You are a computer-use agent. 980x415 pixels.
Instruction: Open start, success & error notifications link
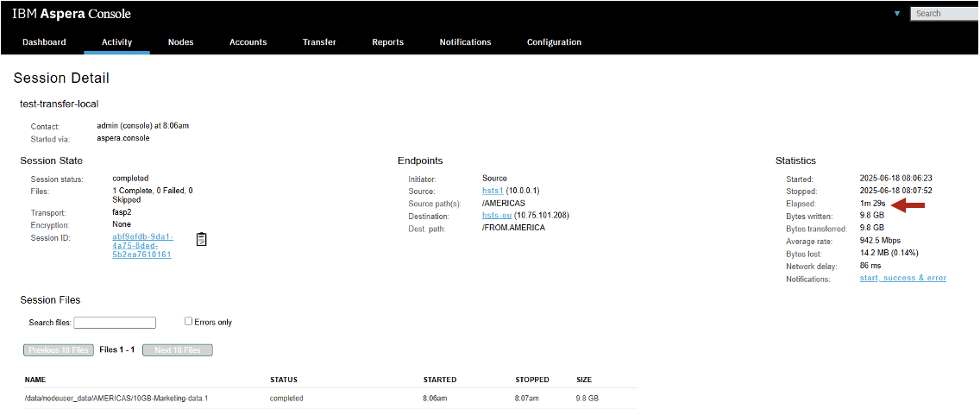coord(903,278)
